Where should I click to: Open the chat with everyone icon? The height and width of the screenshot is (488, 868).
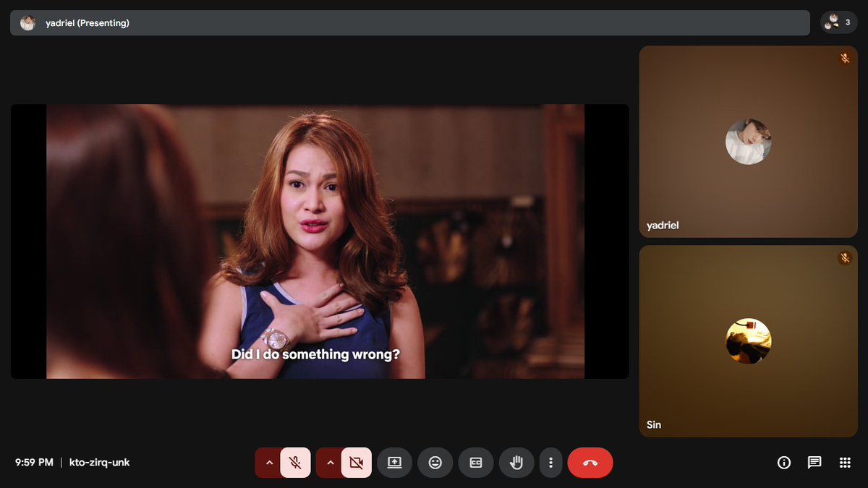814,463
